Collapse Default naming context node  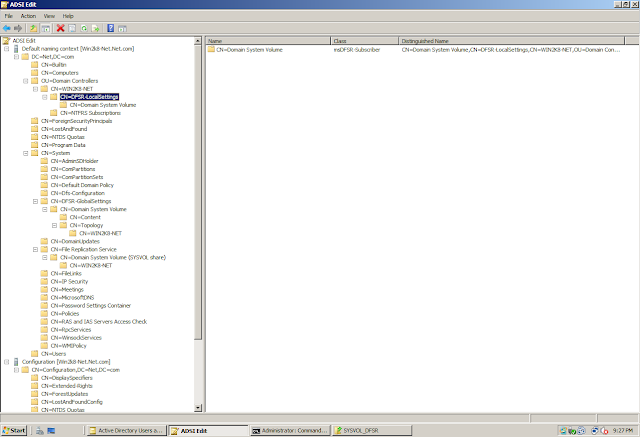click(7, 49)
